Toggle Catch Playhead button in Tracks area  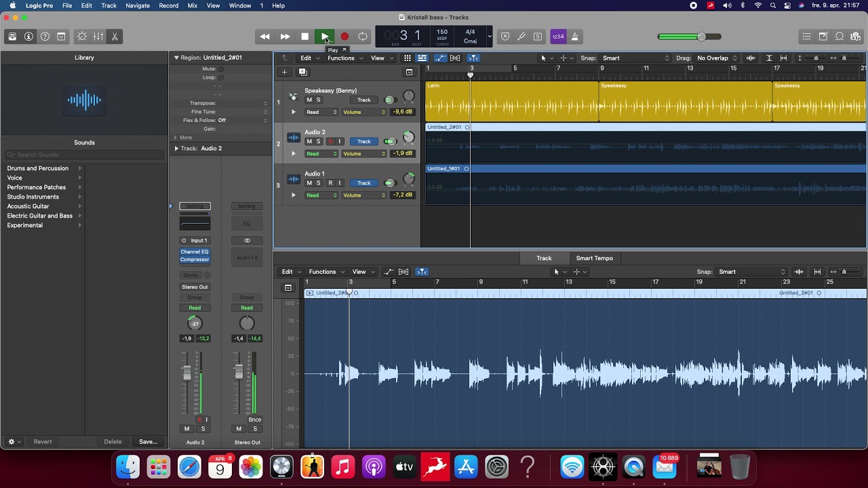473,58
